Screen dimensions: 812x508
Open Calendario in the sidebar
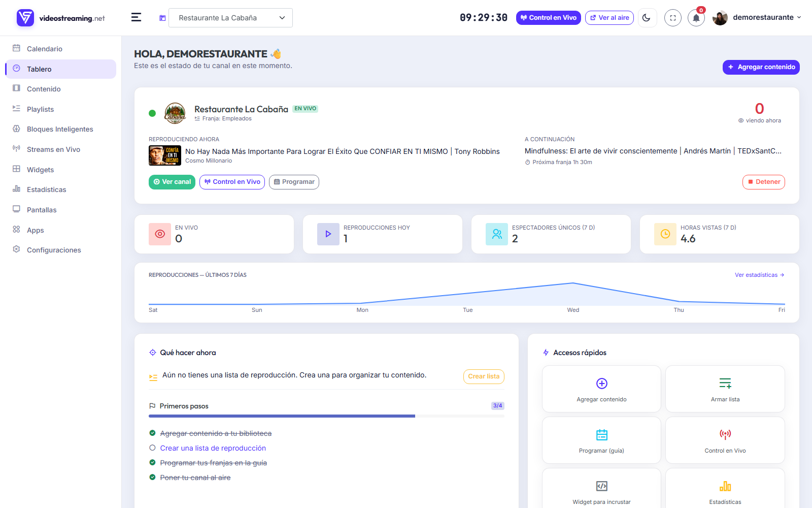61,49
